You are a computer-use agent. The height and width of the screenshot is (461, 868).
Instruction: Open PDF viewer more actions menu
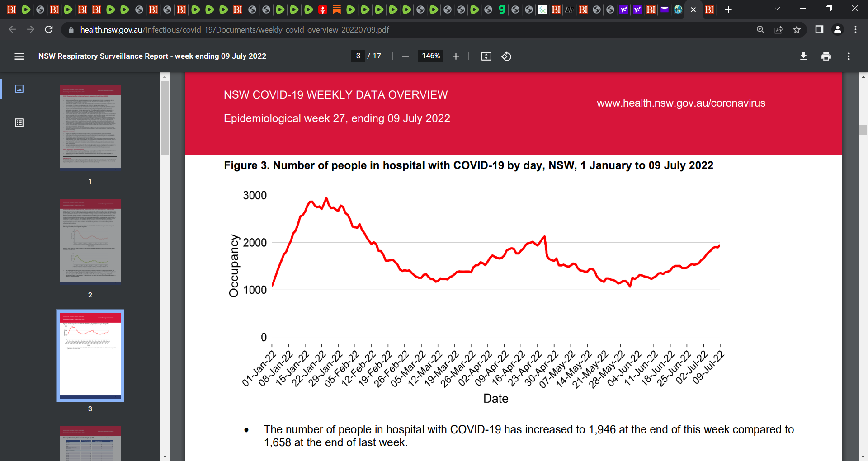[x=849, y=56]
